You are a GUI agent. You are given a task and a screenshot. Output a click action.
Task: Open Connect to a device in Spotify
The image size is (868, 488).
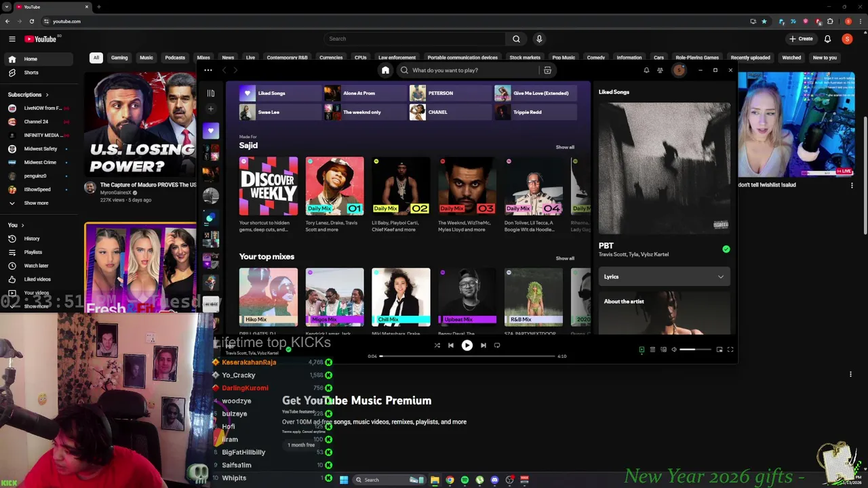click(x=663, y=350)
